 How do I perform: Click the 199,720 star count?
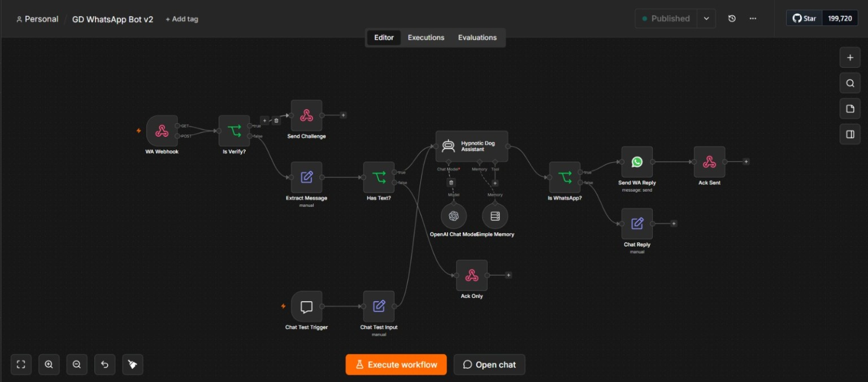pos(840,19)
